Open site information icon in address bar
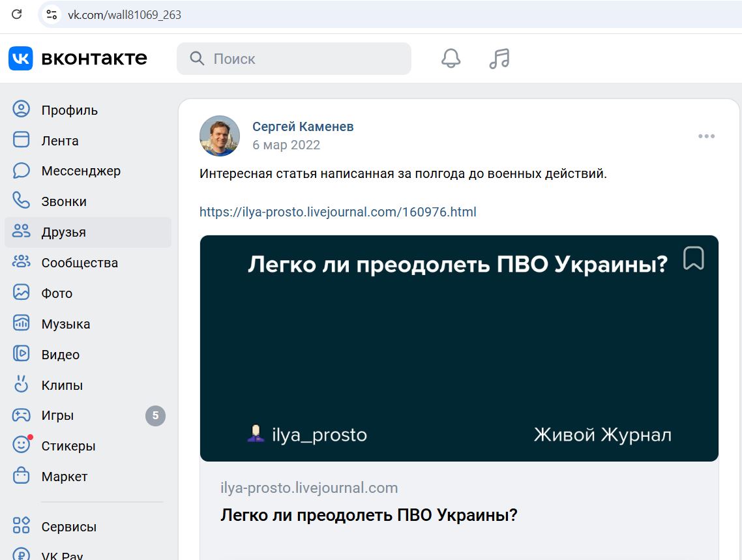 [52, 14]
